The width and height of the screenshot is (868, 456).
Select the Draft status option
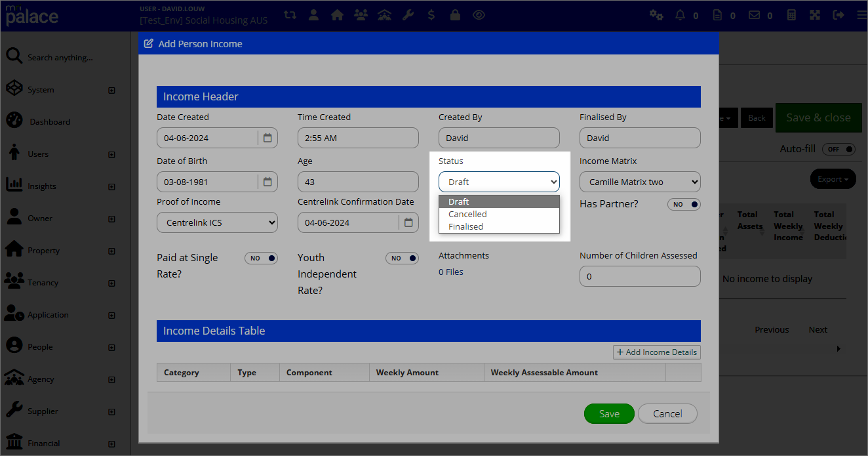tap(499, 201)
